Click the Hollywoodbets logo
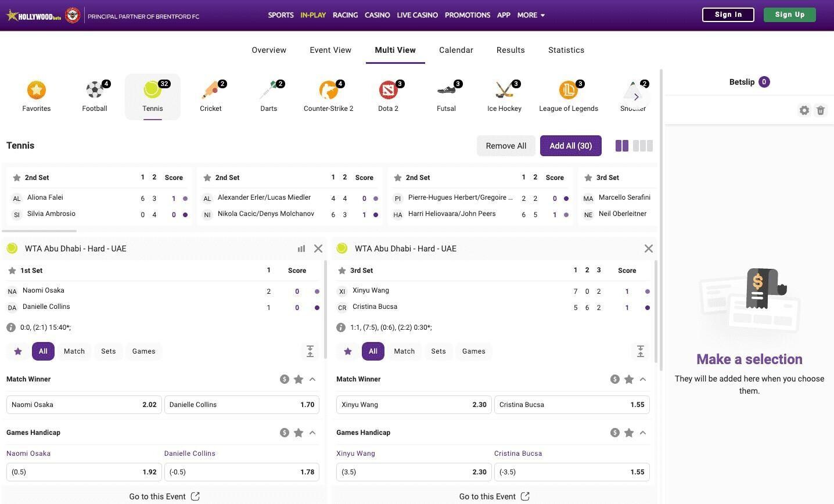This screenshot has width=834, height=504. coord(34,16)
